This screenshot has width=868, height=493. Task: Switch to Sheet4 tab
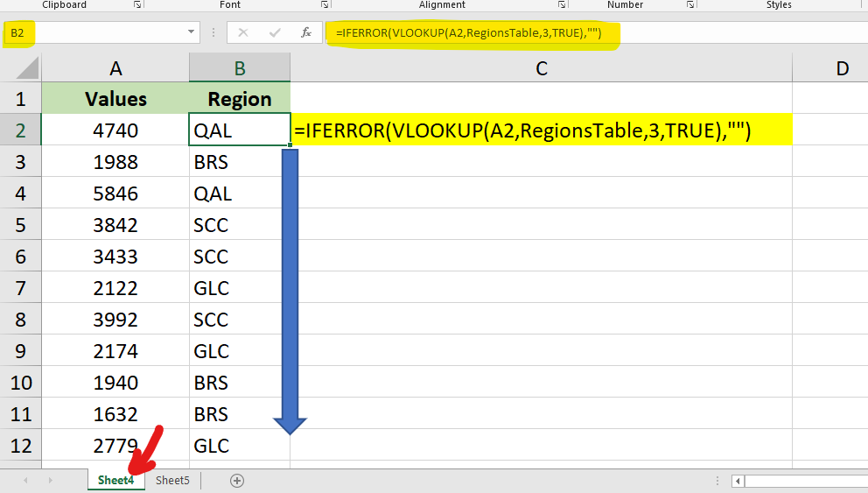tap(115, 480)
